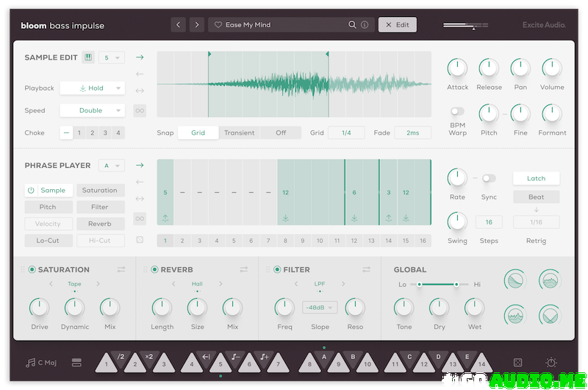This screenshot has height=390, width=588.
Task: Click the Edit button in top bar
Action: coord(398,25)
